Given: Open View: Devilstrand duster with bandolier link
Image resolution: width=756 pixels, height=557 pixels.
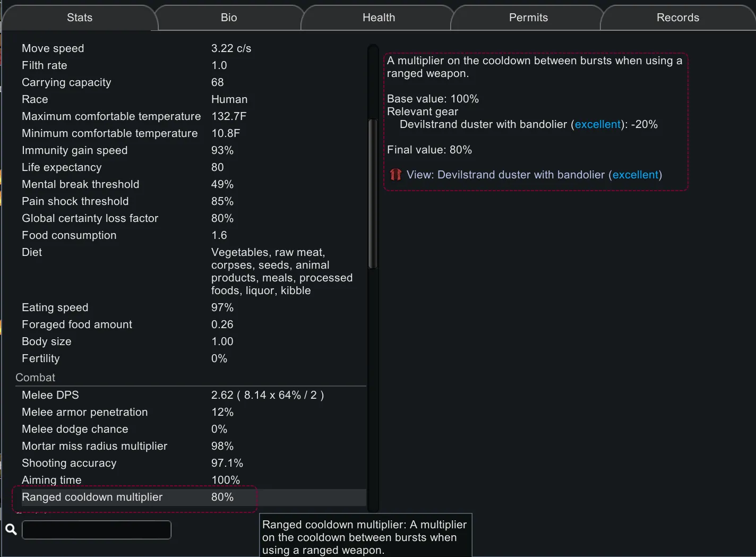Looking at the screenshot, I should coord(534,175).
